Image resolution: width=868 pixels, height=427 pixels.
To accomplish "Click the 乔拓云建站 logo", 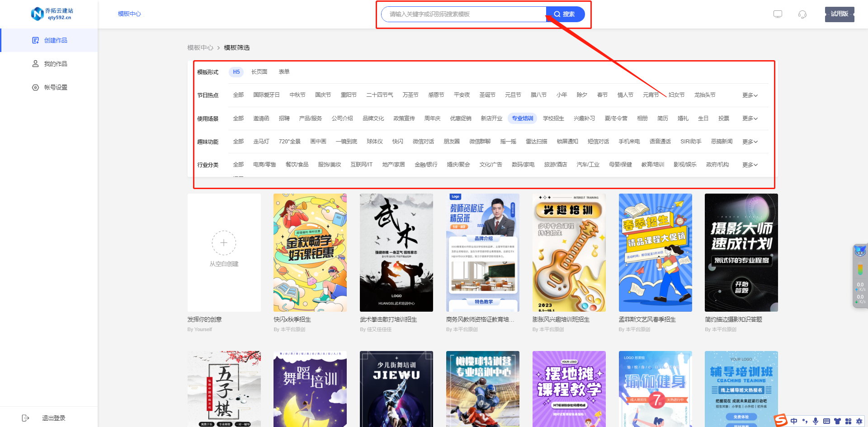I will tap(52, 14).
